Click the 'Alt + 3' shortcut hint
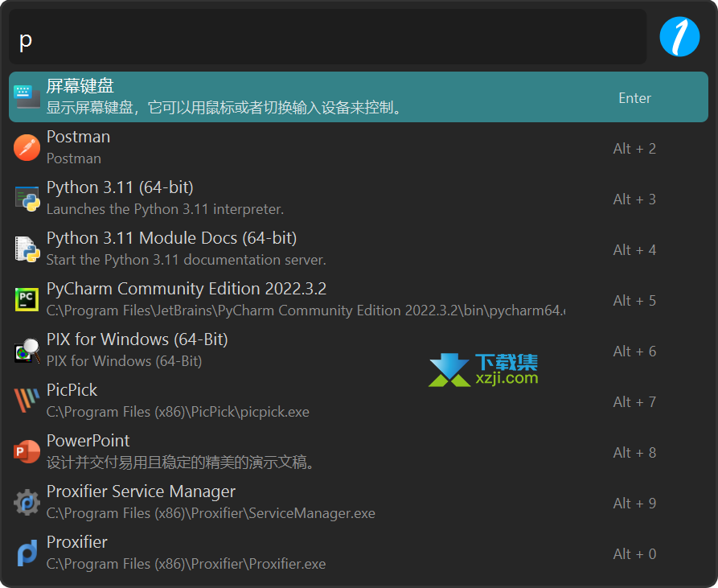This screenshot has height=588, width=718. pyautogui.click(x=634, y=199)
